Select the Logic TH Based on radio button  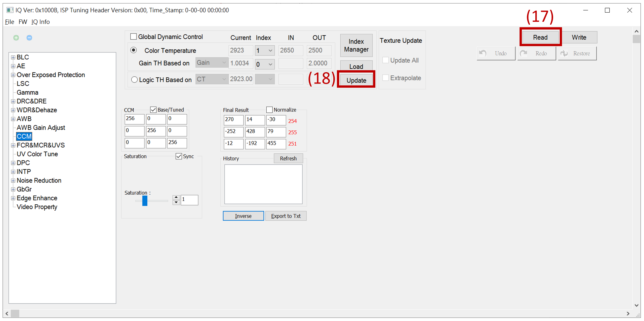[x=134, y=80]
